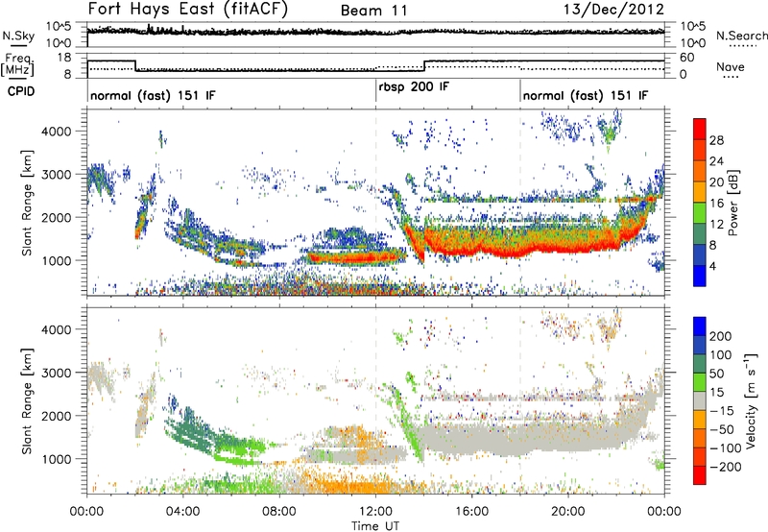Image resolution: width=768 pixels, height=532 pixels.
Task: Click the '08:00' time axis label
Action: 279,512
